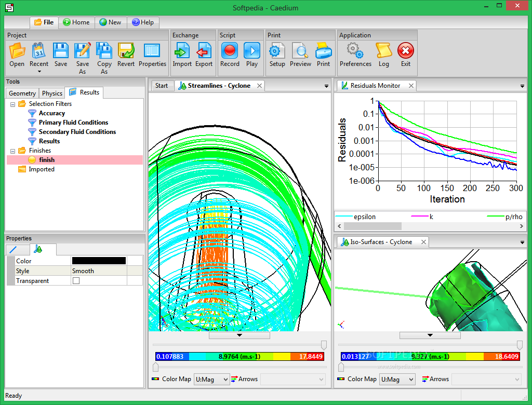The image size is (532, 405).
Task: Close the Iso-Surfaces - Cyclone tab
Action: pos(423,242)
